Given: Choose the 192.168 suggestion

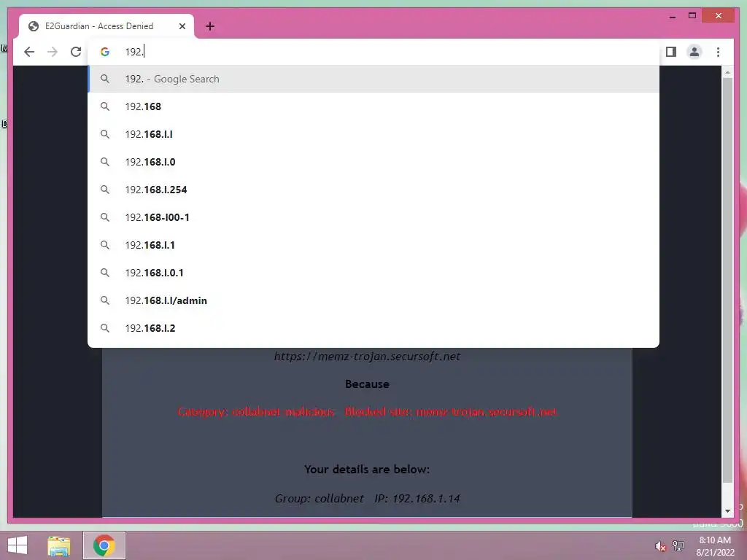Looking at the screenshot, I should [x=373, y=106].
